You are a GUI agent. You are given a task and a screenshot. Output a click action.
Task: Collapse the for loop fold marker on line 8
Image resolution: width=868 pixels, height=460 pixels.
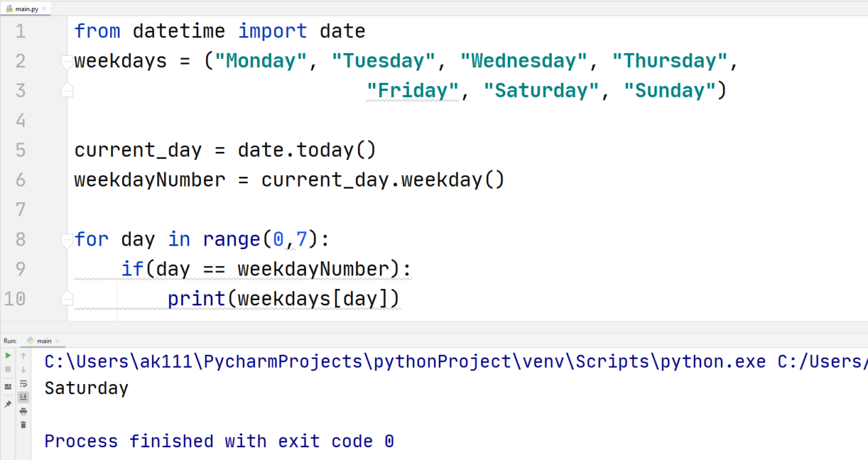coord(66,239)
